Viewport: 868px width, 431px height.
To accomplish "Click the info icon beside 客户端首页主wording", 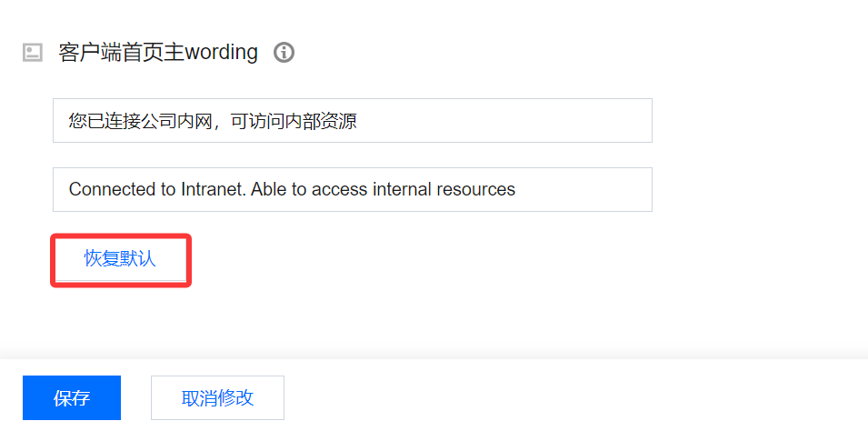I will (x=284, y=53).
